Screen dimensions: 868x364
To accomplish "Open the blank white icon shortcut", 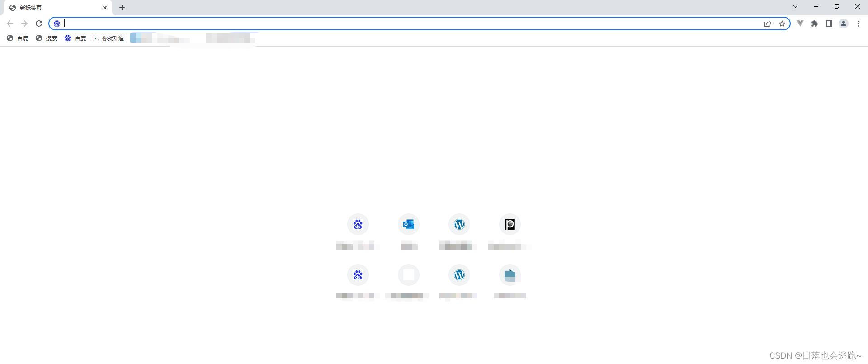I will pyautogui.click(x=409, y=275).
